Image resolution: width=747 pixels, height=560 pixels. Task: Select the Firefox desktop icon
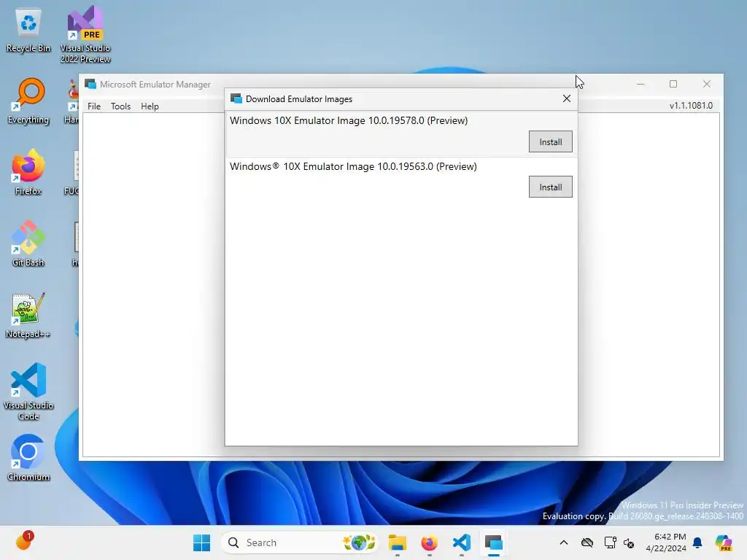click(28, 172)
